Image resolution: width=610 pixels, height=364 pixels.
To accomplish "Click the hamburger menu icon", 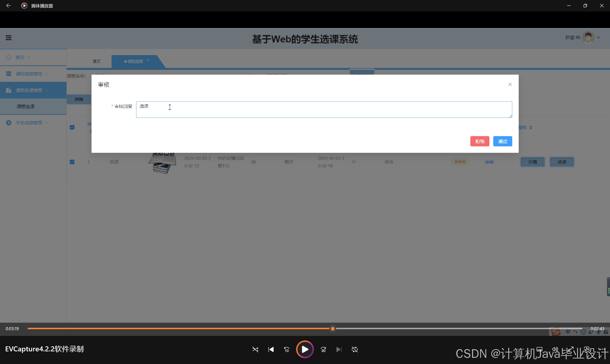I will [x=9, y=37].
